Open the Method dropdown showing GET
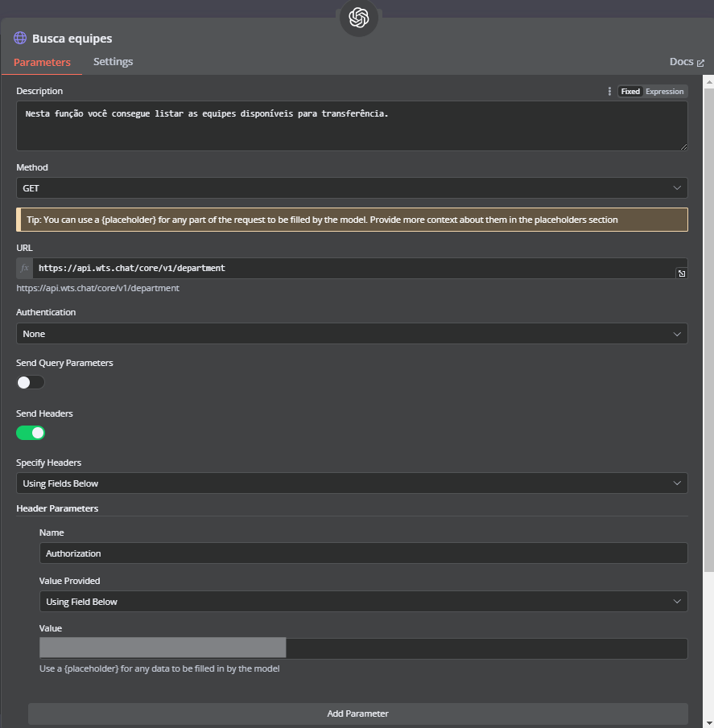The image size is (714, 728). 352,187
